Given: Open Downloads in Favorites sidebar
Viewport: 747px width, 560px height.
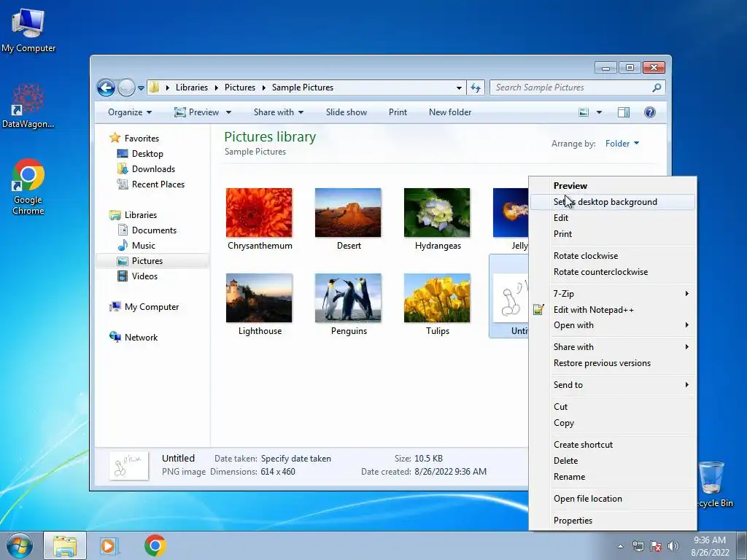Looking at the screenshot, I should pos(153,169).
